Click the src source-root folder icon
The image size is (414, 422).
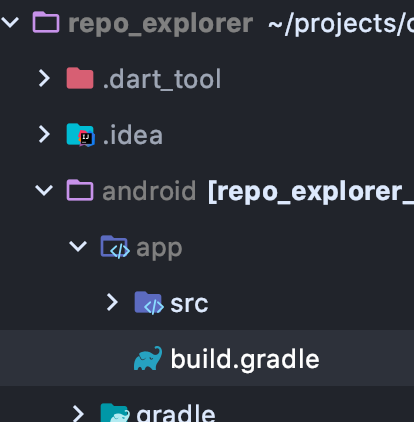[x=149, y=303]
